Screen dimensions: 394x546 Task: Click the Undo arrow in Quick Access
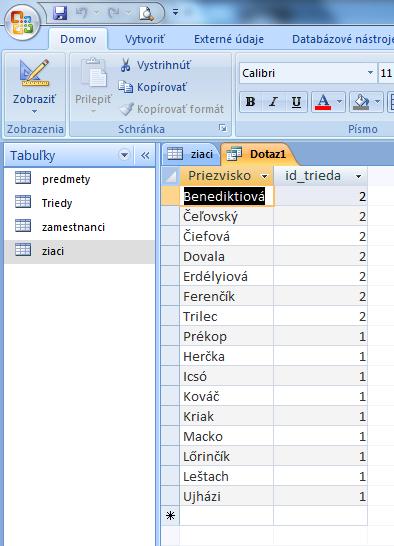point(82,13)
